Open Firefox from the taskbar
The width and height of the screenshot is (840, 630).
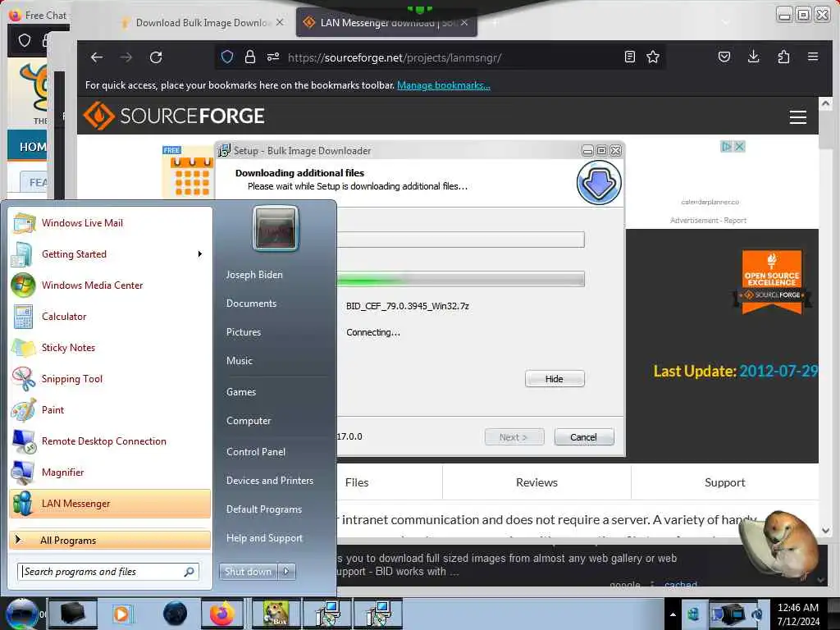point(221,614)
